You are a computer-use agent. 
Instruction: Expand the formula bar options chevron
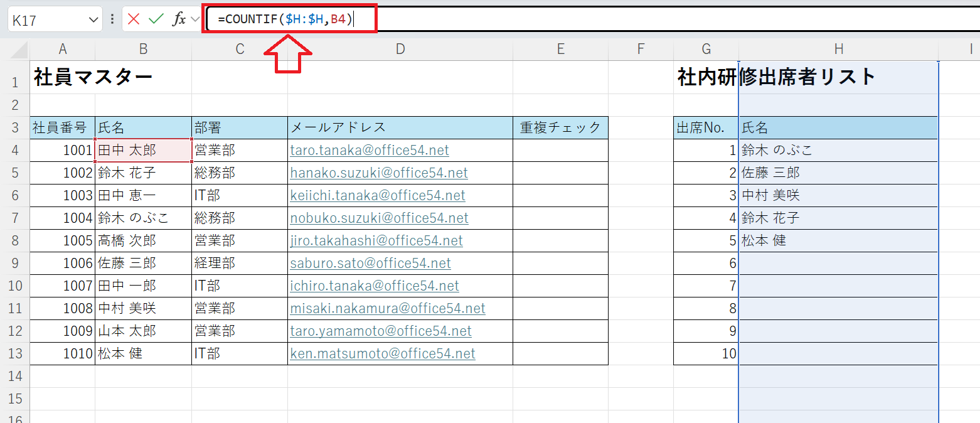coord(194,19)
